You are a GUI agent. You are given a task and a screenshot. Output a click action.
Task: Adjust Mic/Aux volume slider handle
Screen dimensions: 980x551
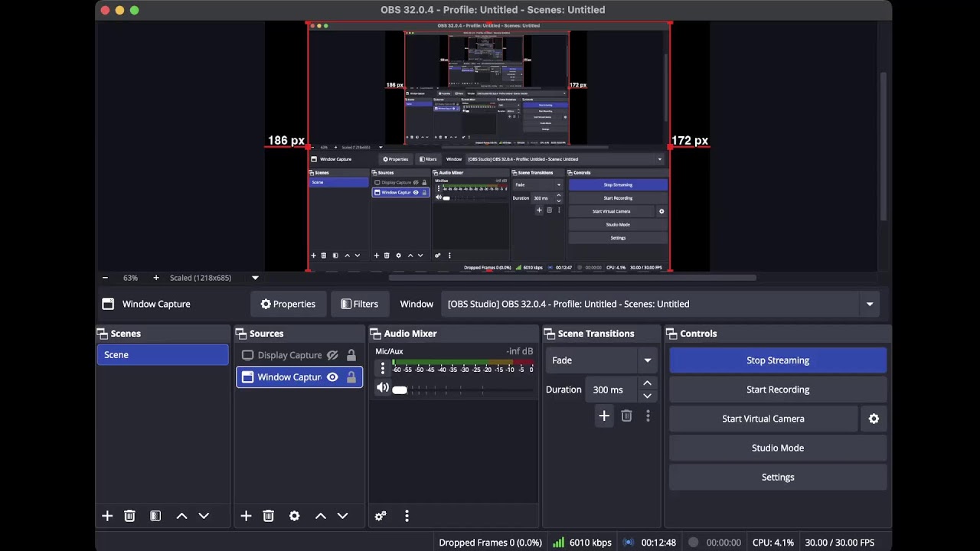click(x=400, y=390)
